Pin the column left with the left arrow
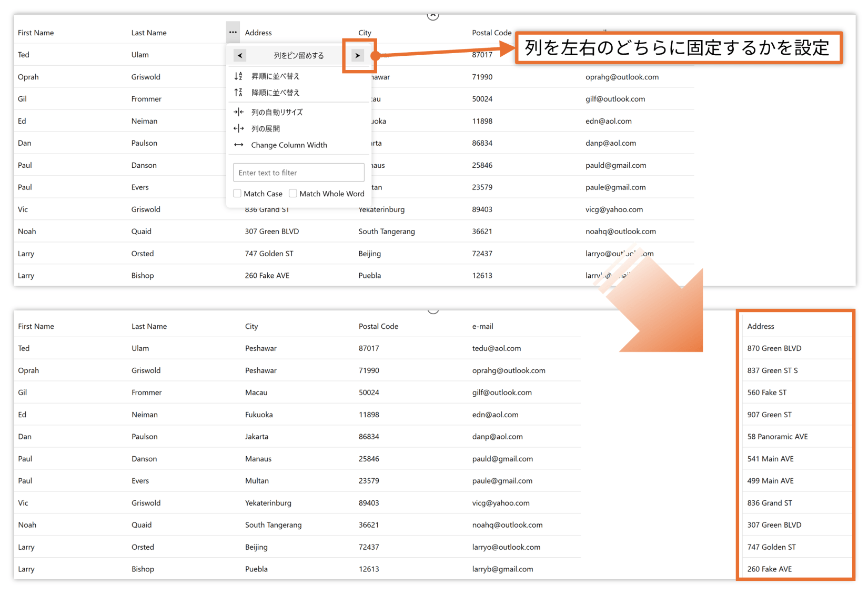This screenshot has width=868, height=594. pos(240,55)
